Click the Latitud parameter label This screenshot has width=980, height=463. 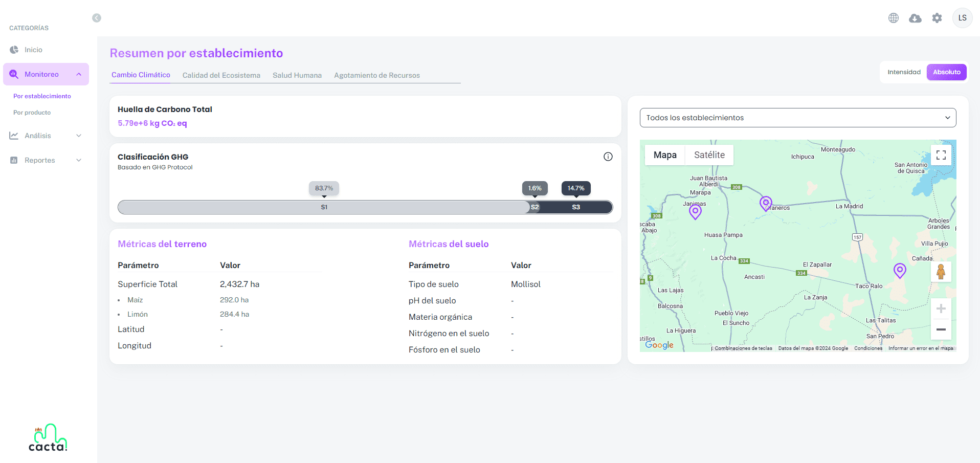click(131, 329)
